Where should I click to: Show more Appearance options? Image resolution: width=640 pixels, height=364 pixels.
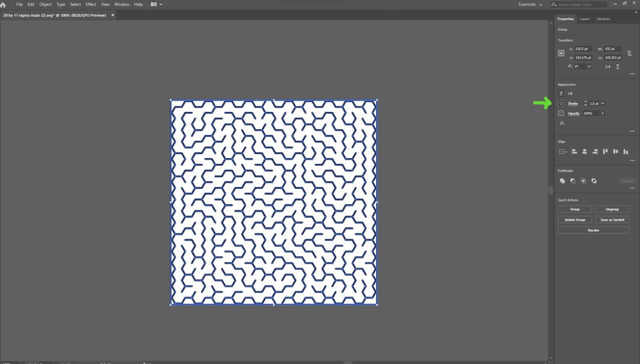click(632, 131)
